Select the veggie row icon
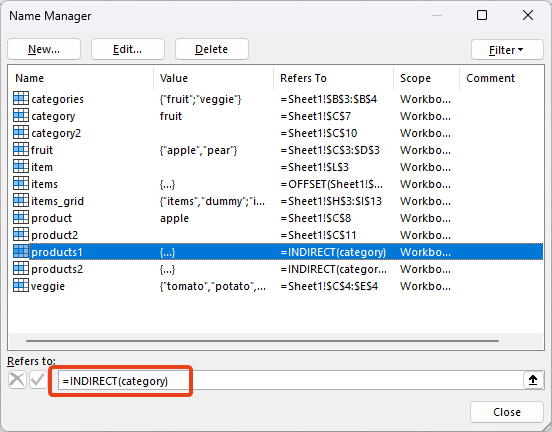This screenshot has height=432, width=552. click(21, 285)
